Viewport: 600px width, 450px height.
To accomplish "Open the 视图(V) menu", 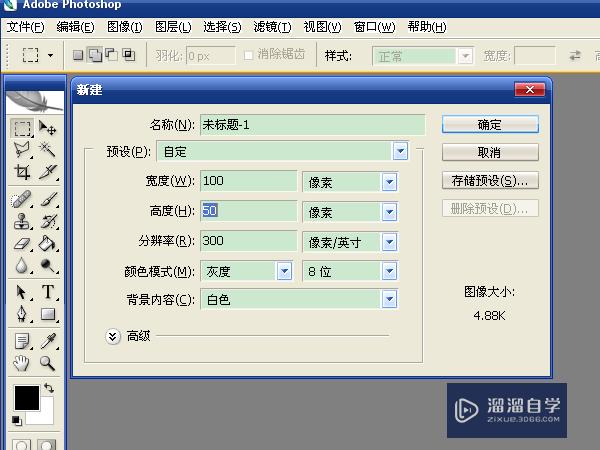I will (323, 27).
